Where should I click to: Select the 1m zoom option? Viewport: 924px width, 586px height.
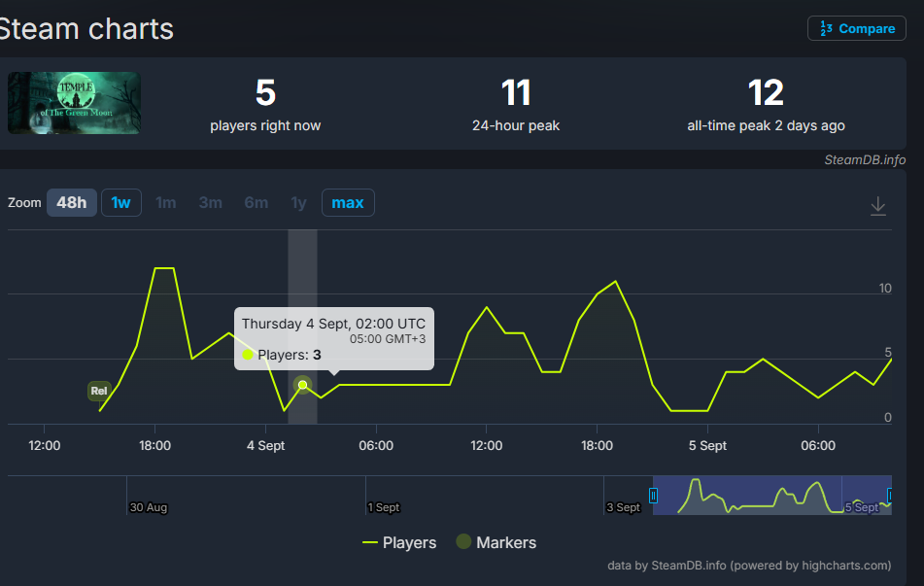[165, 203]
